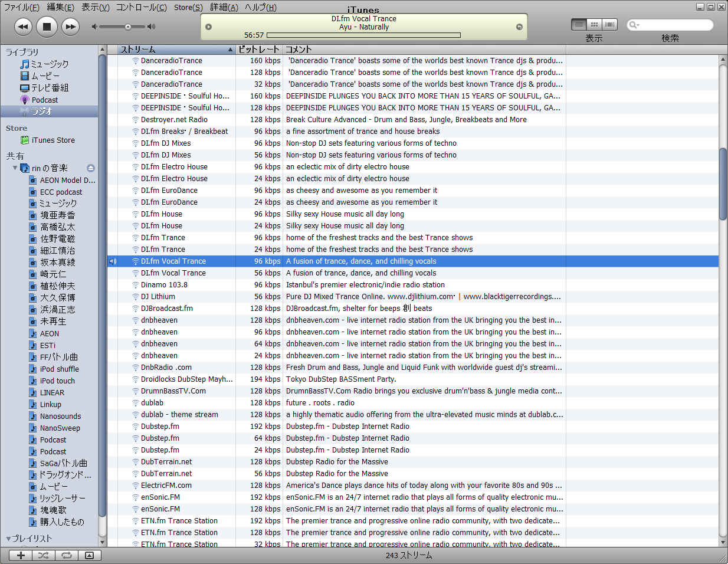Open the ヘルプ(H) menu

coord(260,7)
